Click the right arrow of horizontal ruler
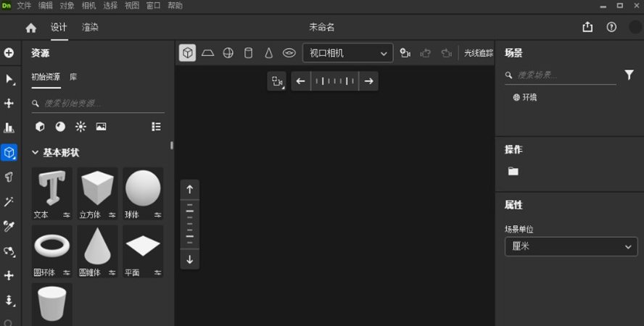 369,81
